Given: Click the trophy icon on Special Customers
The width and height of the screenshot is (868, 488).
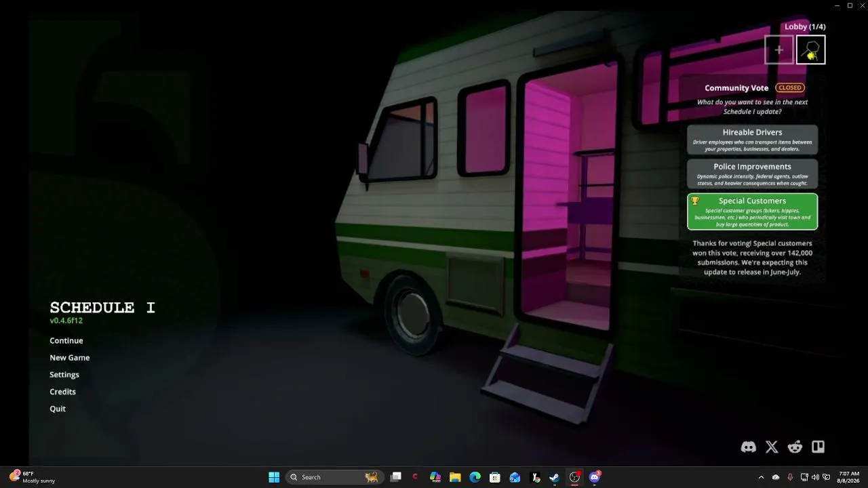Looking at the screenshot, I should 695,201.
